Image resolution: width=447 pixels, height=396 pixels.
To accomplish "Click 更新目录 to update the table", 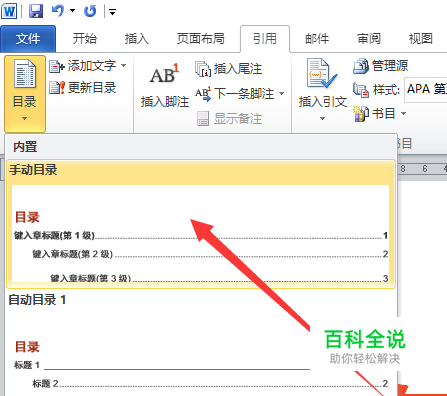I will click(x=82, y=88).
